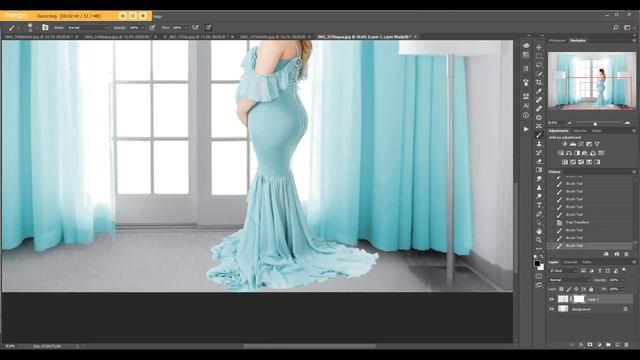
Task: Hide Layer 1 using its eye icon
Action: (551, 299)
